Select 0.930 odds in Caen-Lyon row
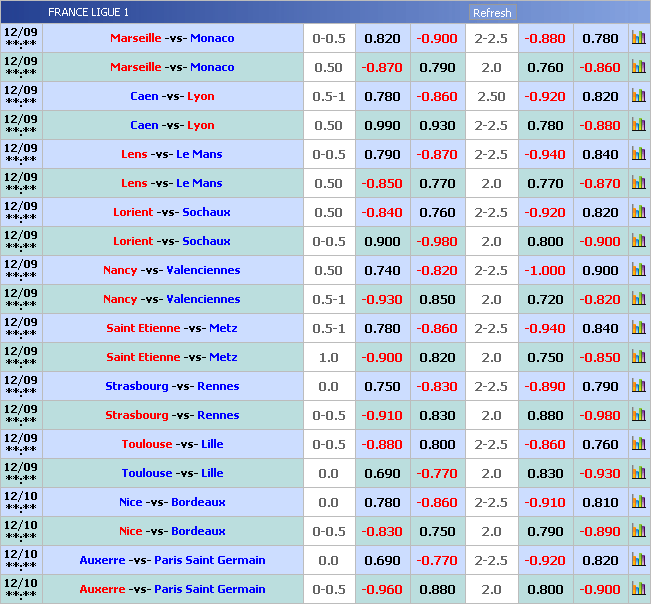The image size is (651, 604). tap(437, 125)
